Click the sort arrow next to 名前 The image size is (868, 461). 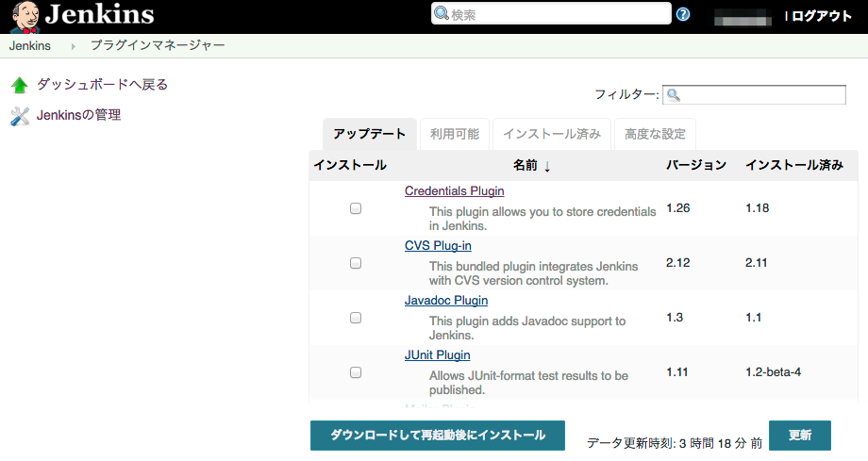click(x=547, y=166)
